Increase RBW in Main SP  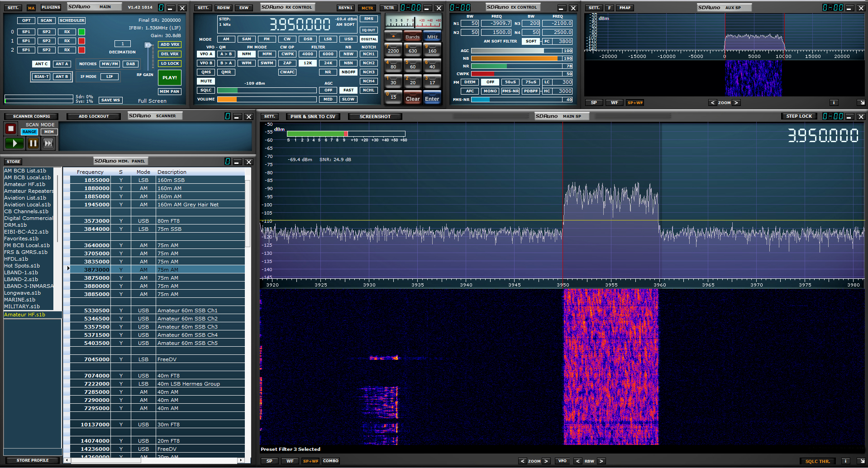(x=601, y=461)
